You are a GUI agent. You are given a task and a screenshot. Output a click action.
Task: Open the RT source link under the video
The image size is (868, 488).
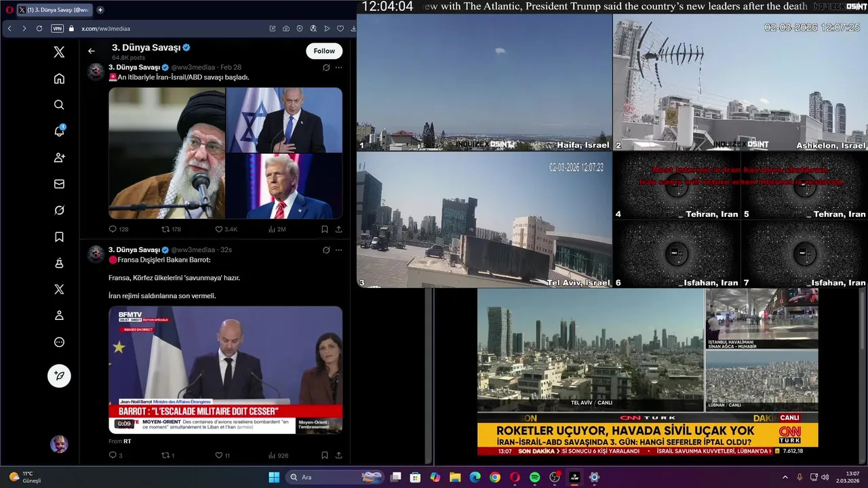pos(127,441)
